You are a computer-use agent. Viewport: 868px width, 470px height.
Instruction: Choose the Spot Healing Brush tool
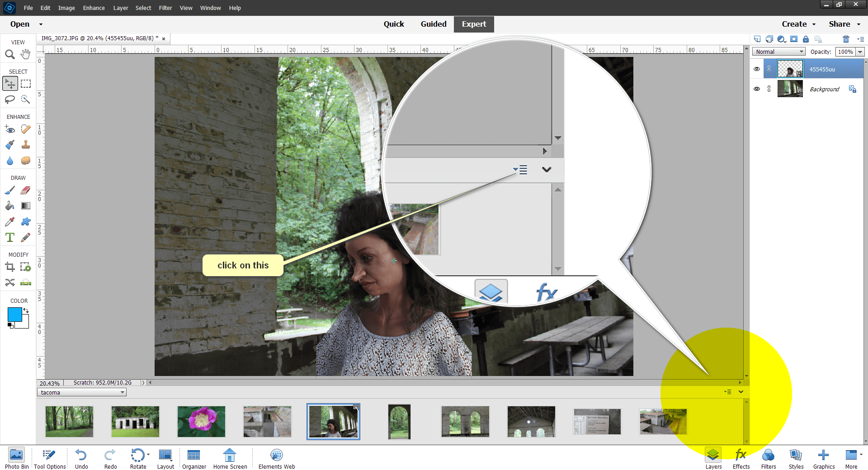(25, 129)
